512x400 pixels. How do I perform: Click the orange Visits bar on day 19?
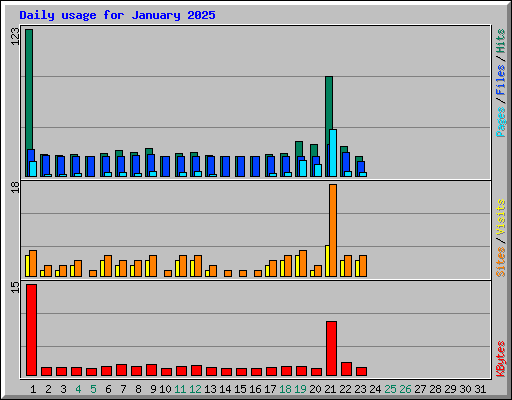pos(303,263)
